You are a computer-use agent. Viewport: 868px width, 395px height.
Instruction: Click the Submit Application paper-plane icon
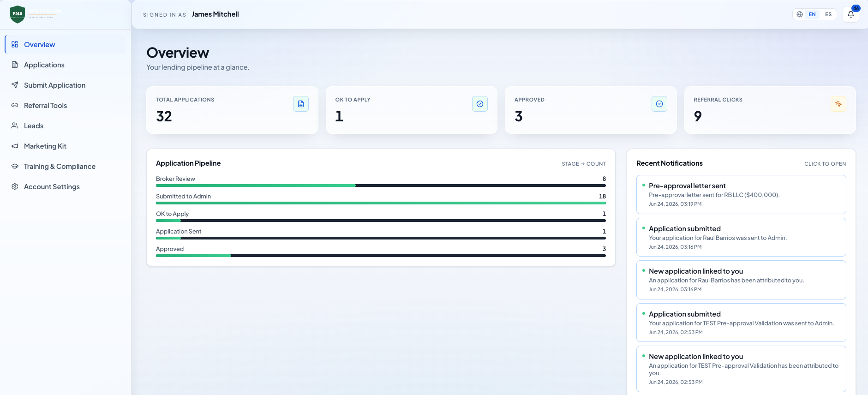pos(15,85)
